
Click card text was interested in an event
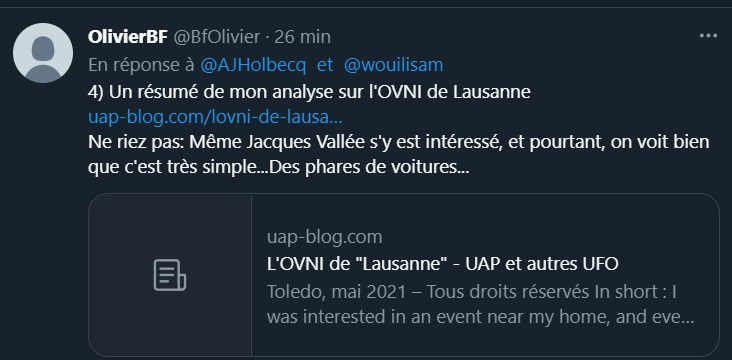pos(404,318)
